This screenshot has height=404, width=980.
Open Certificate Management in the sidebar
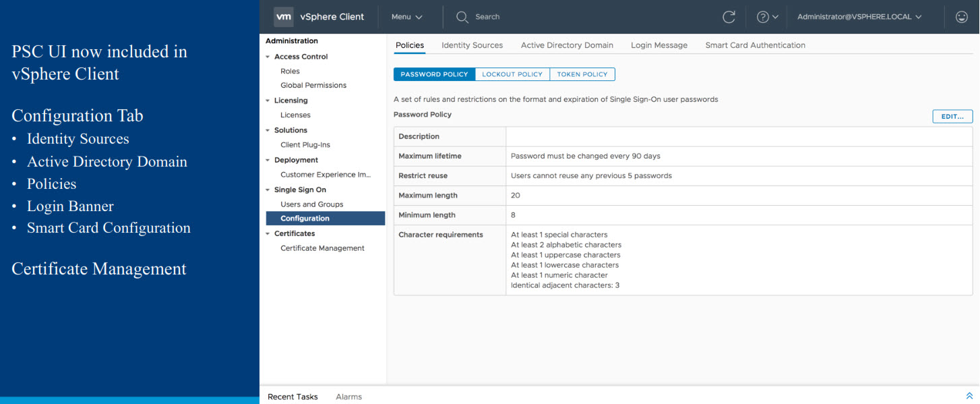pos(322,248)
